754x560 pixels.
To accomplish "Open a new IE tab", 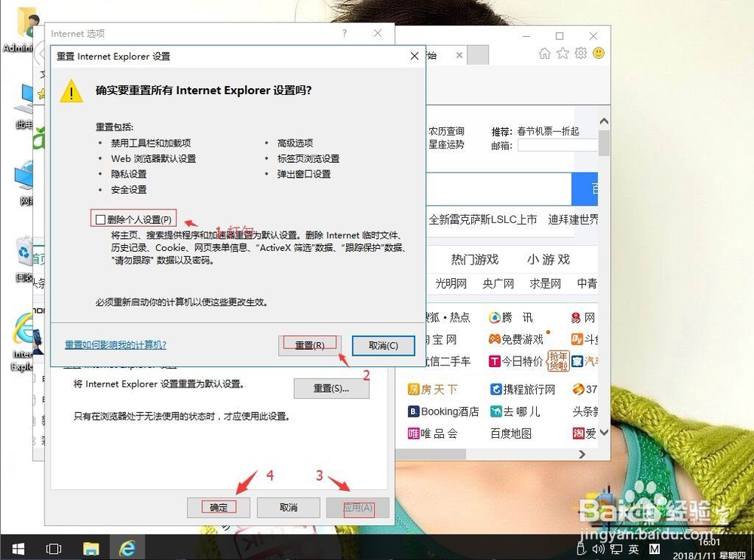I will (478, 55).
